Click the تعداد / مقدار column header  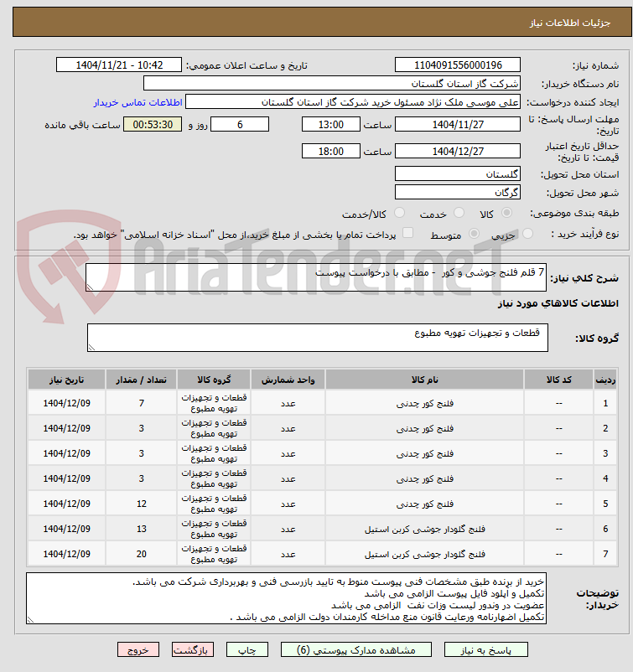[x=141, y=380]
